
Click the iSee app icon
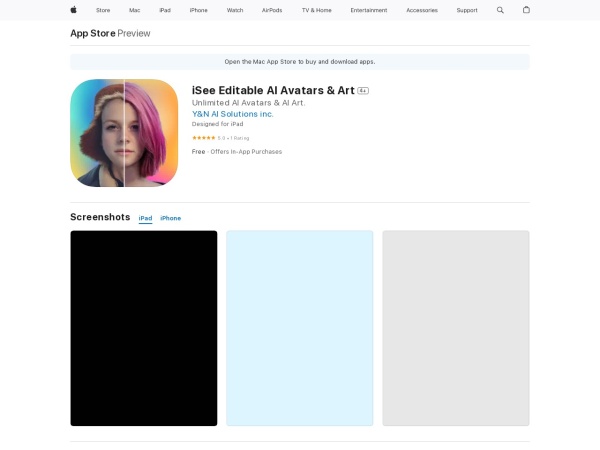124,133
